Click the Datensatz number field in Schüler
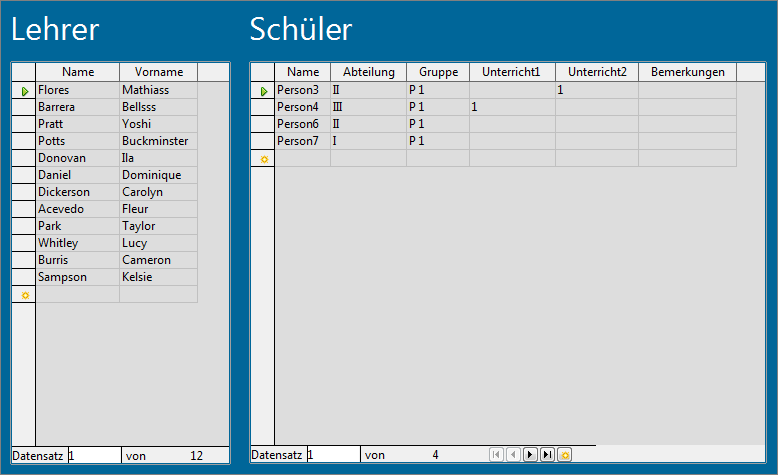The image size is (778, 475). click(333, 455)
